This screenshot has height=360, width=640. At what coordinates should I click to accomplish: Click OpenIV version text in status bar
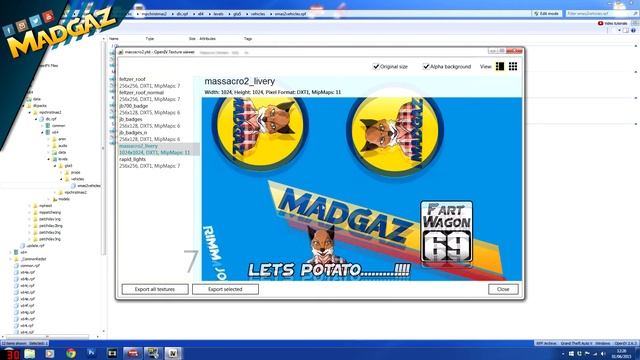(625, 343)
